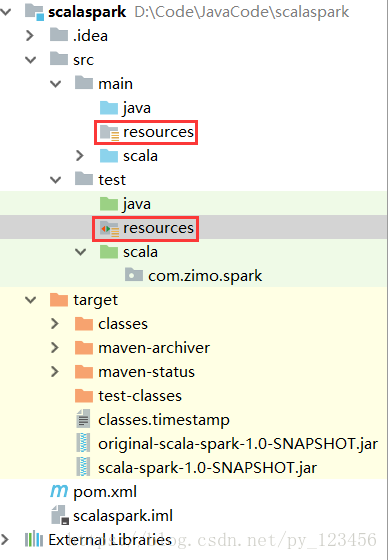The image size is (388, 560).
Task: Click the main folder icon
Action: point(84,83)
